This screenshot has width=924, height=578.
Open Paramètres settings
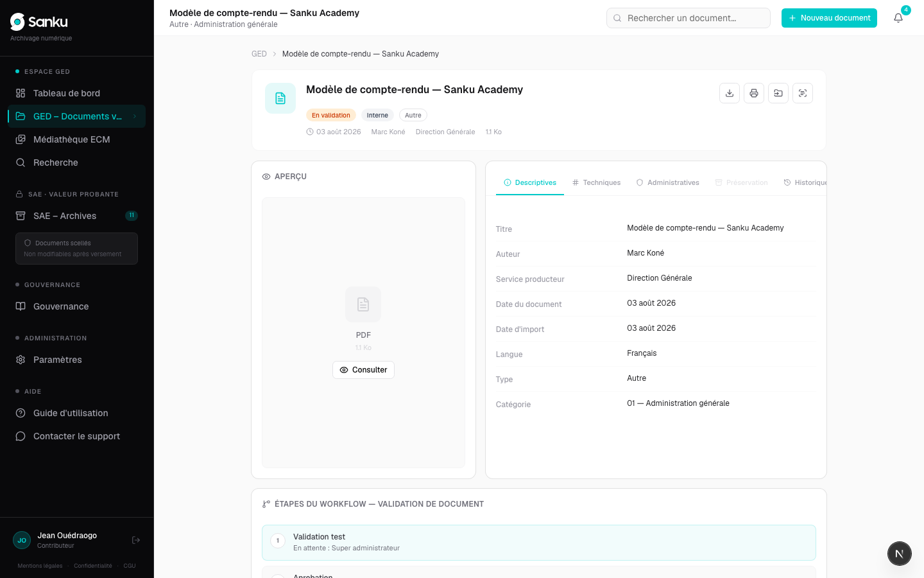tap(76, 360)
